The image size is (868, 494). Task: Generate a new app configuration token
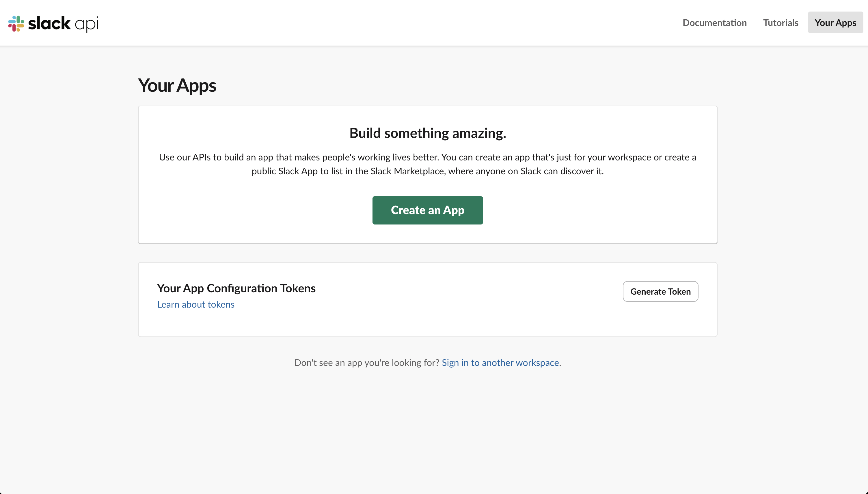[660, 291]
